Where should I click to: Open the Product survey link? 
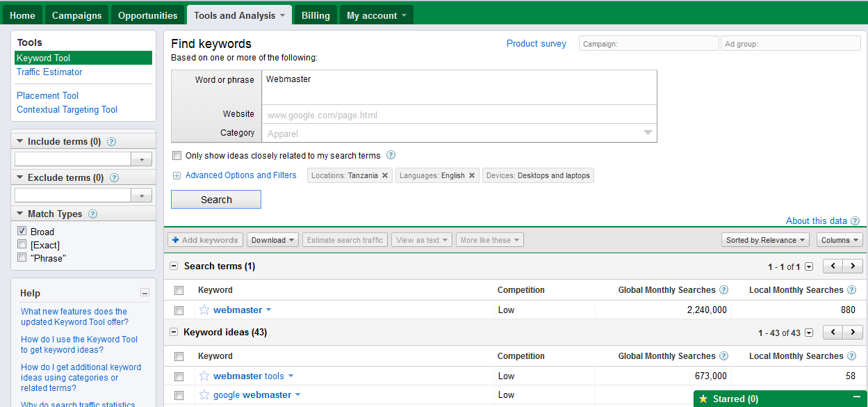(x=537, y=44)
